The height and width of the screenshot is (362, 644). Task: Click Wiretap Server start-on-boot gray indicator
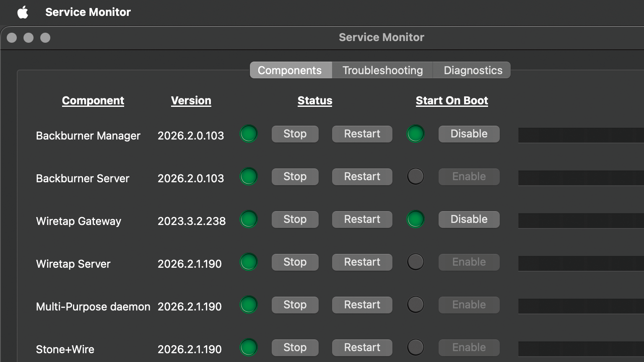click(415, 262)
